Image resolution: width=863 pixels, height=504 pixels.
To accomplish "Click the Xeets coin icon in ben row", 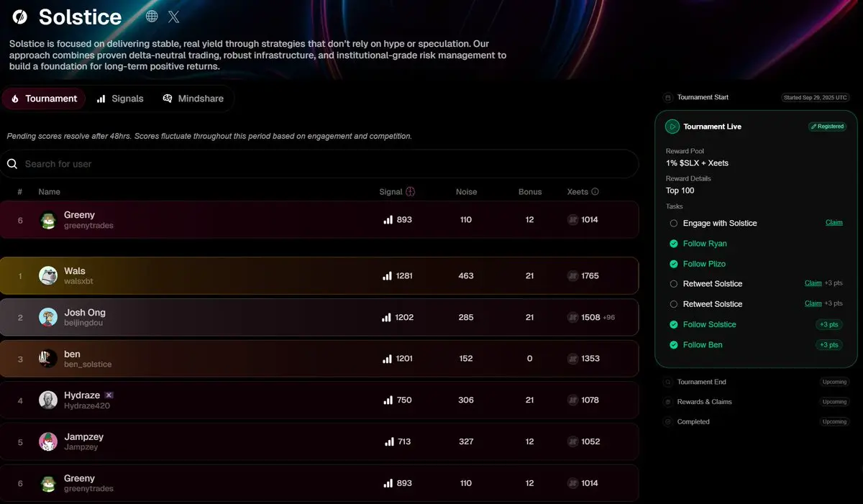I will 573,359.
